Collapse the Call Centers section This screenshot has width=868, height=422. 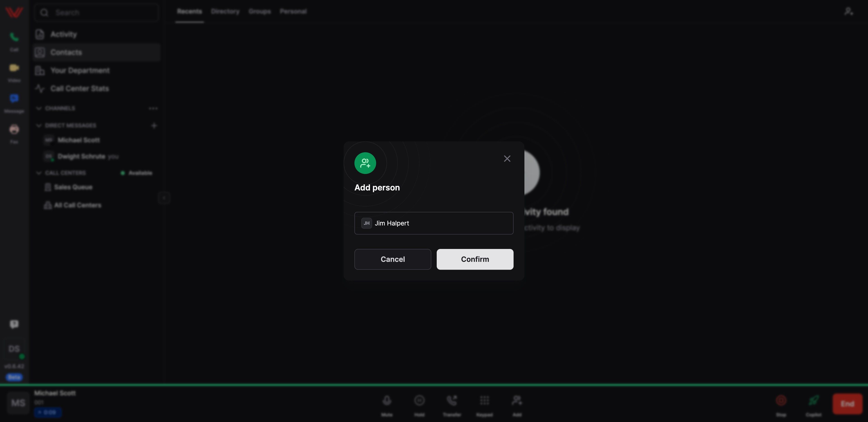coord(39,173)
